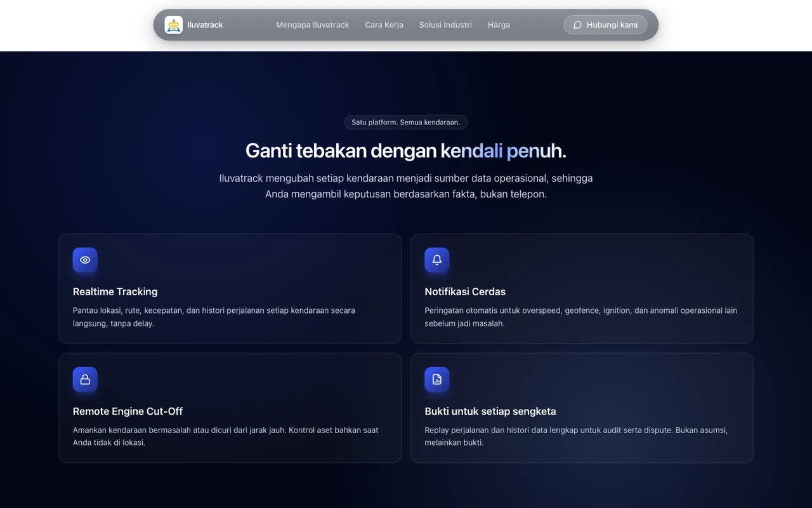Select the 'Bukti untuk setiap sengketa' card title
This screenshot has width=812, height=508.
coord(490,411)
